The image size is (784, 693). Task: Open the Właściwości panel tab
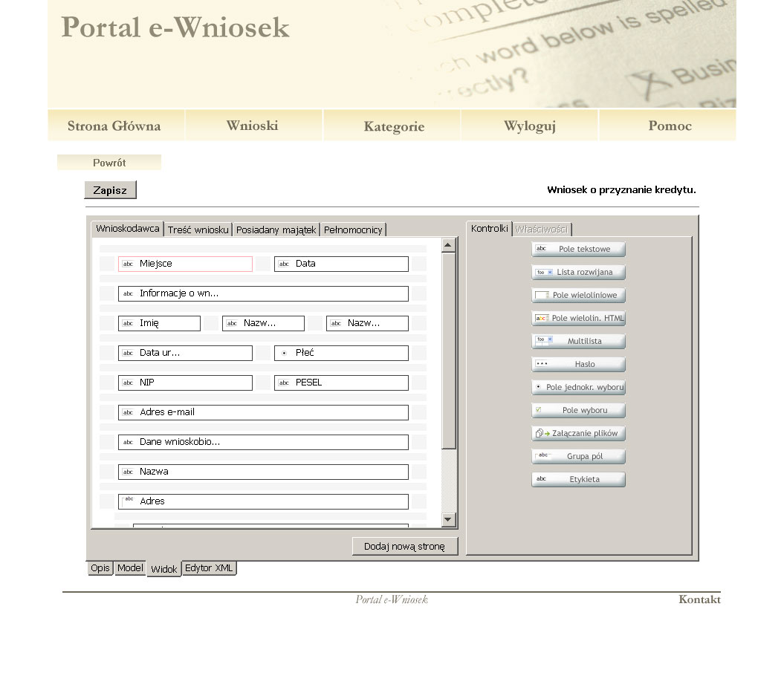coord(542,229)
